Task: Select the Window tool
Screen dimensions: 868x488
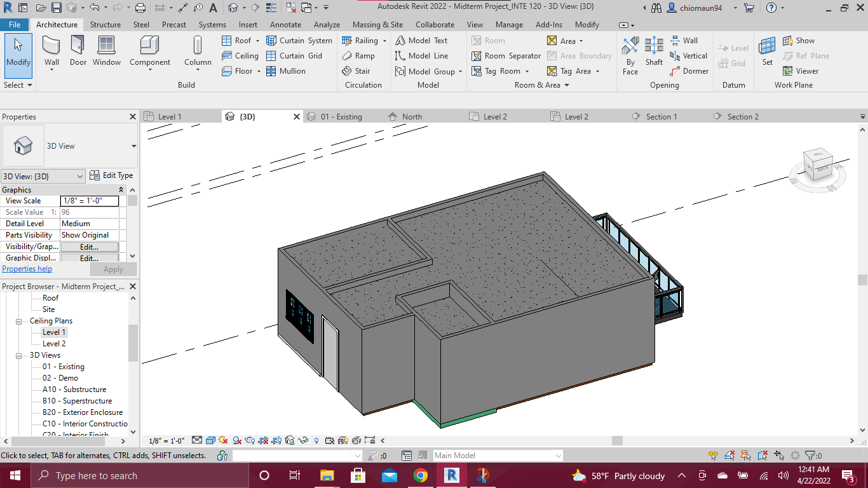Action: coord(106,51)
